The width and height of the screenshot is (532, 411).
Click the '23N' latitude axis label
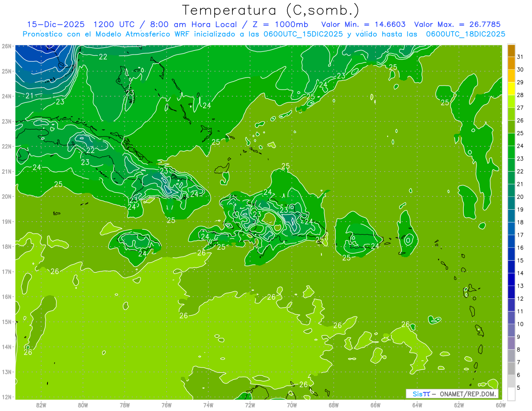tap(7, 121)
